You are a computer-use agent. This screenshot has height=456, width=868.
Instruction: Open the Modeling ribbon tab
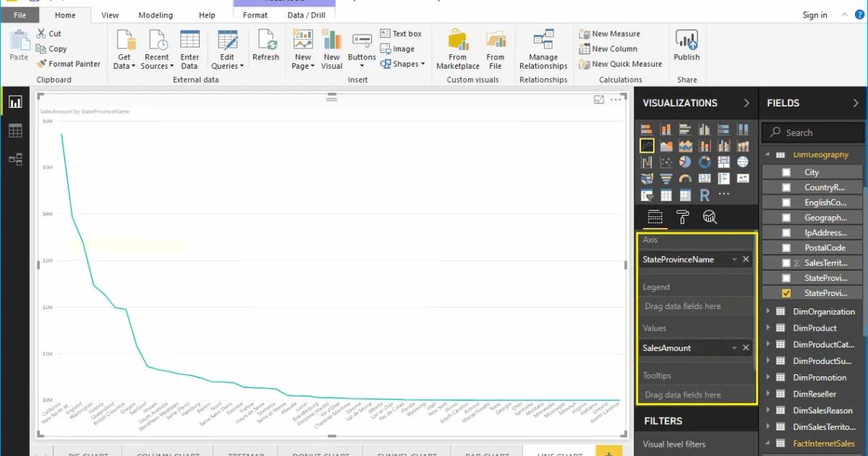156,14
